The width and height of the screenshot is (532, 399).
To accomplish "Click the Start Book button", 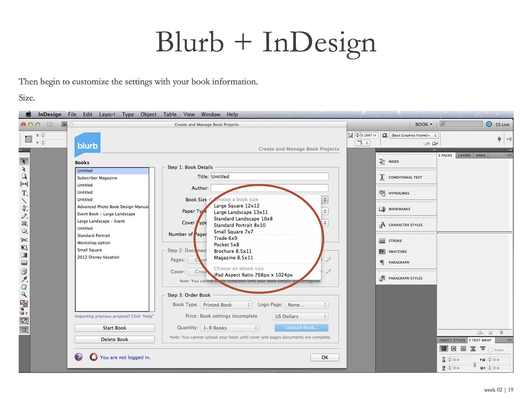I will click(114, 328).
